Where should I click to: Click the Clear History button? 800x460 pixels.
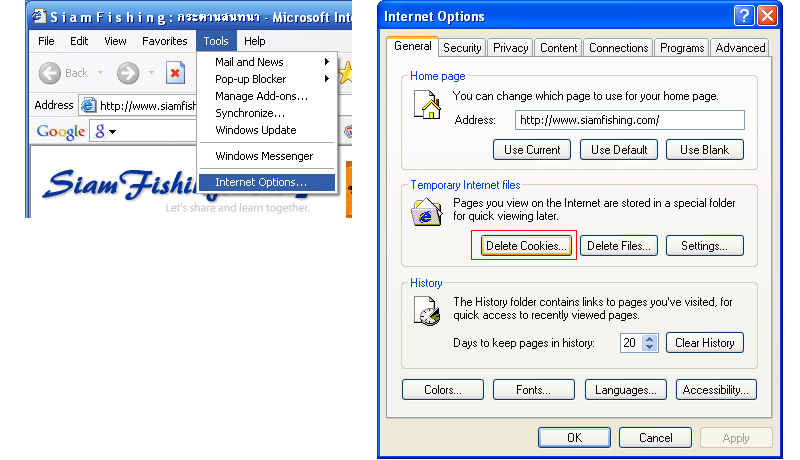[705, 343]
